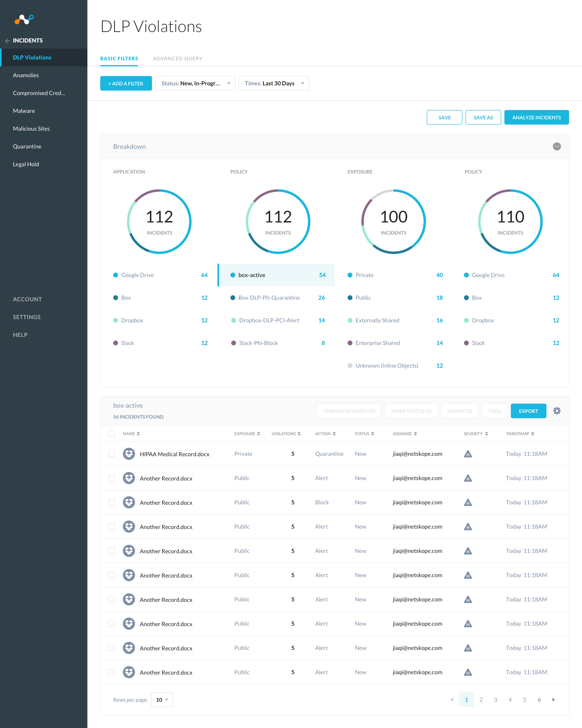The width and height of the screenshot is (582, 728).
Task: Tick checkbox of last Another Record.docx row
Action: point(112,672)
